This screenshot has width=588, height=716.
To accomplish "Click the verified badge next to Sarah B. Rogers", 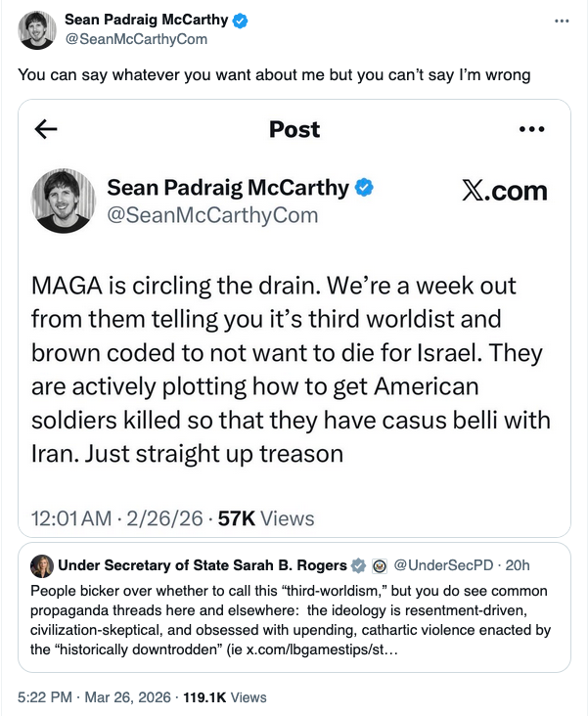I will pyautogui.click(x=359, y=565).
